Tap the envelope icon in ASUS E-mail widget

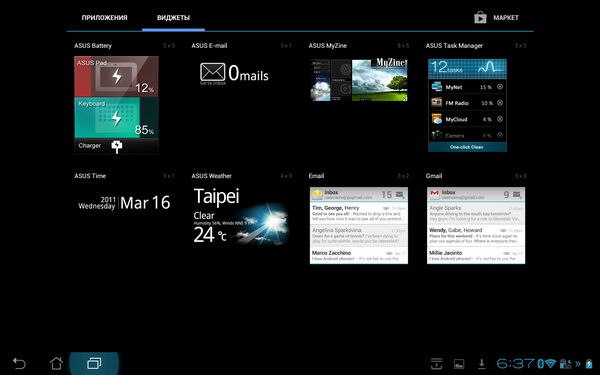(x=212, y=72)
